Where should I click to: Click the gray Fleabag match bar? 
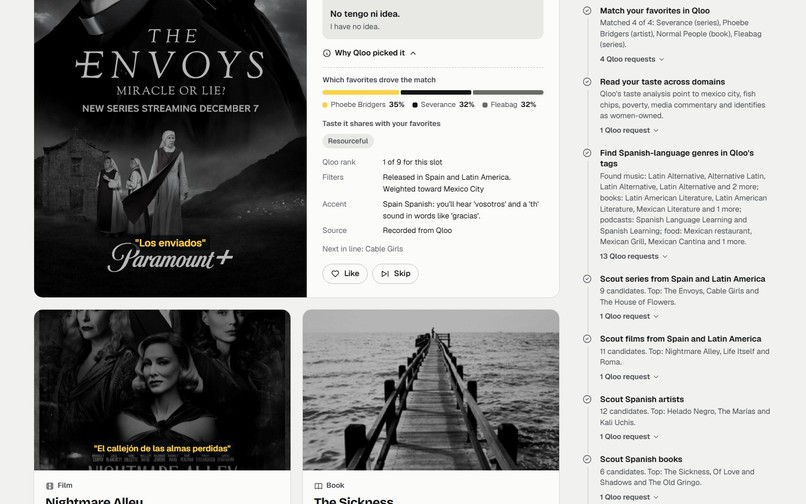tap(508, 93)
